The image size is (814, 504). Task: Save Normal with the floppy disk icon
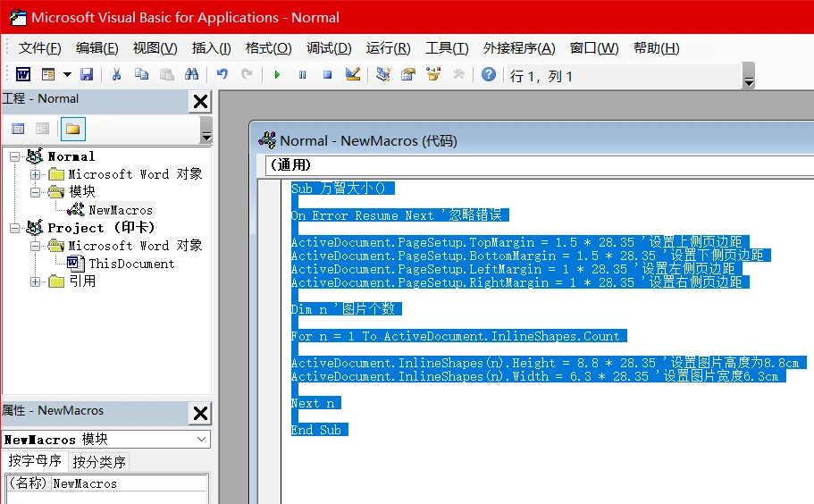[x=87, y=75]
